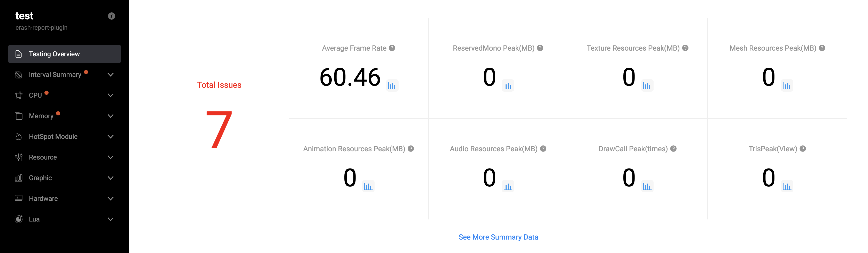The image size is (868, 253).
Task: Open chart icon for ReservedMono Peak value
Action: tap(507, 85)
